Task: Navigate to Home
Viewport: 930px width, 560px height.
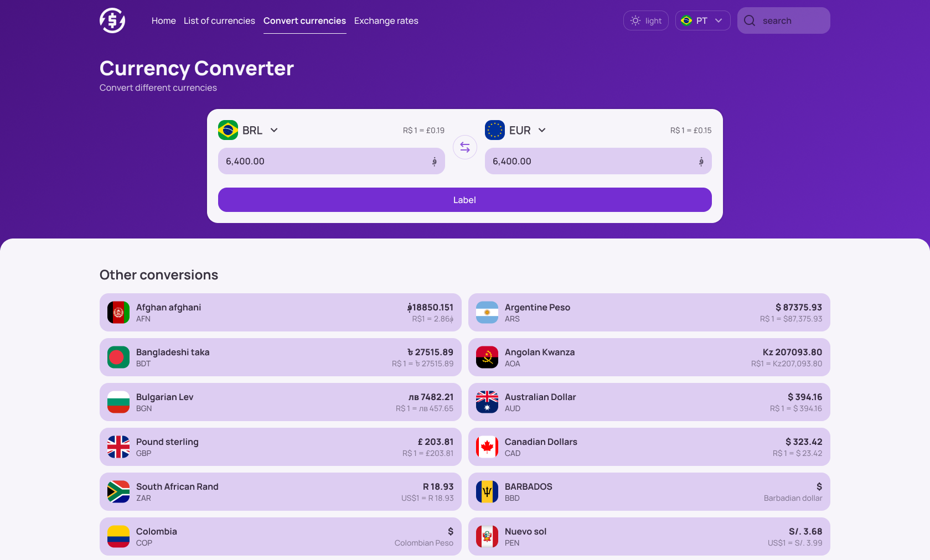Action: (x=163, y=20)
